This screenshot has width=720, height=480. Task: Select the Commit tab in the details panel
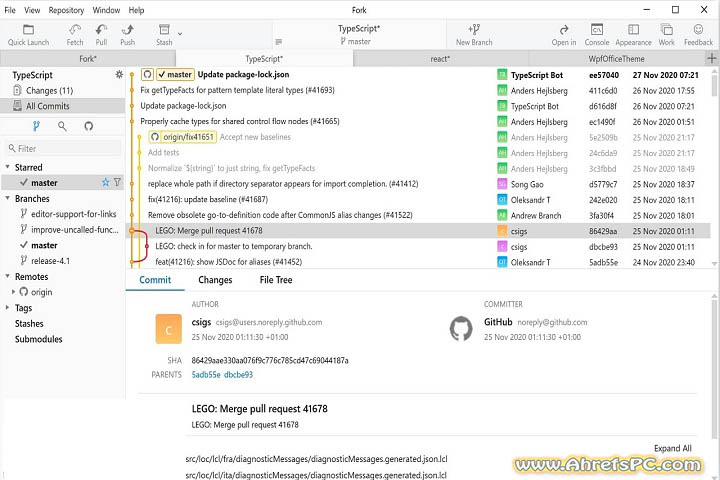[x=155, y=280]
